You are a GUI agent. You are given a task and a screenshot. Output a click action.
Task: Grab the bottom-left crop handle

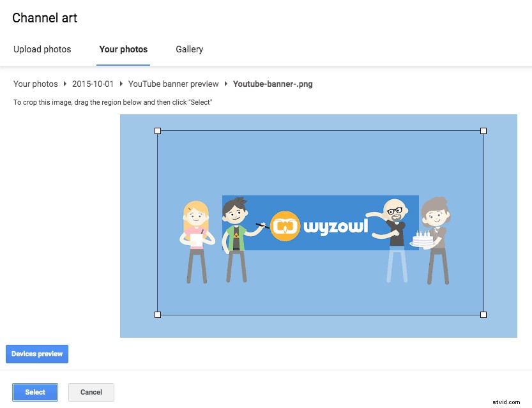click(158, 314)
